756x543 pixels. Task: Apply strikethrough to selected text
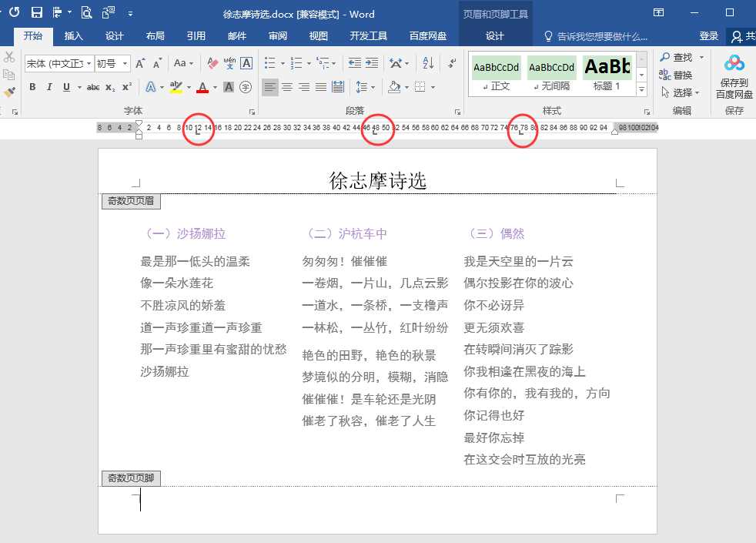[93, 87]
